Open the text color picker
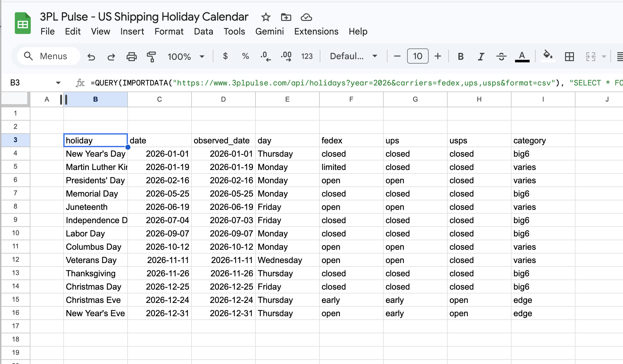The image size is (623, 364). pos(522,56)
